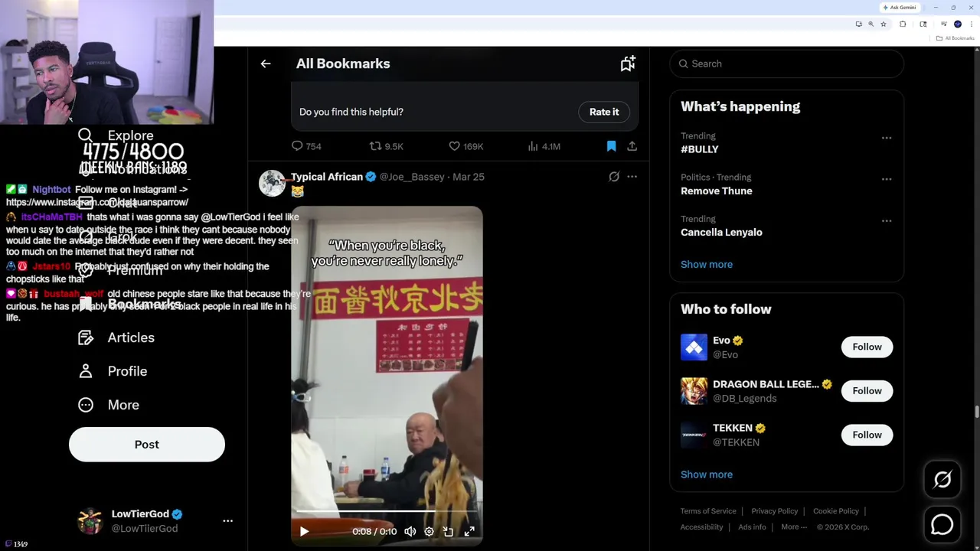Open Accessibility link
The height and width of the screenshot is (551, 980).
pos(701,527)
